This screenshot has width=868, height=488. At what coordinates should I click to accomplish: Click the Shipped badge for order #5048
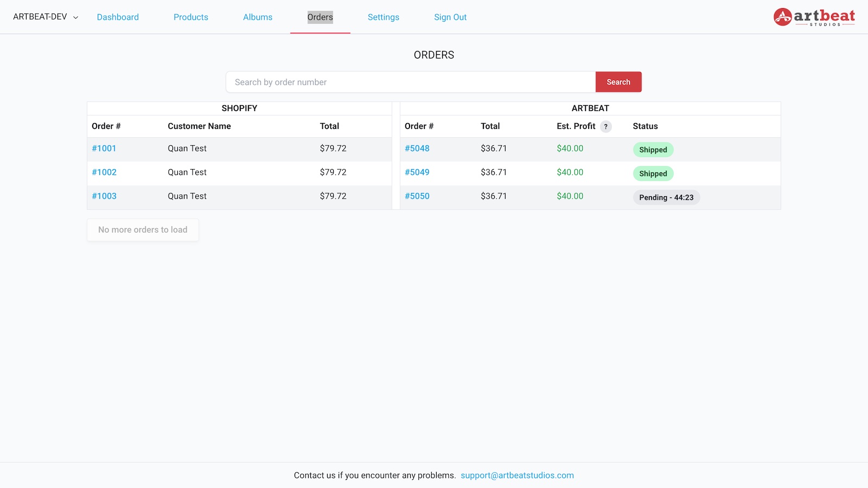click(x=653, y=150)
